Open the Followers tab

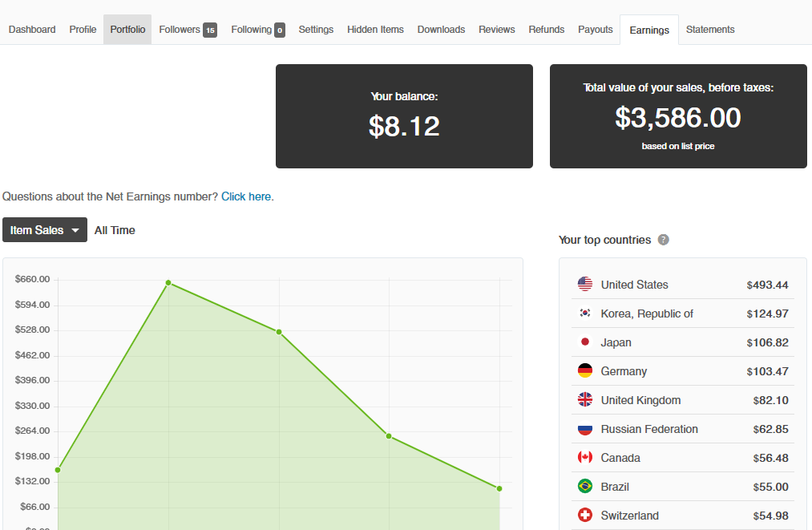tap(188, 30)
